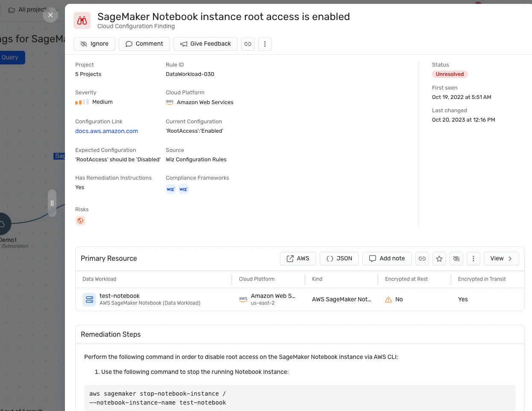Add a Comment to the finding
Screen dimensions: 532x411
coord(144,44)
